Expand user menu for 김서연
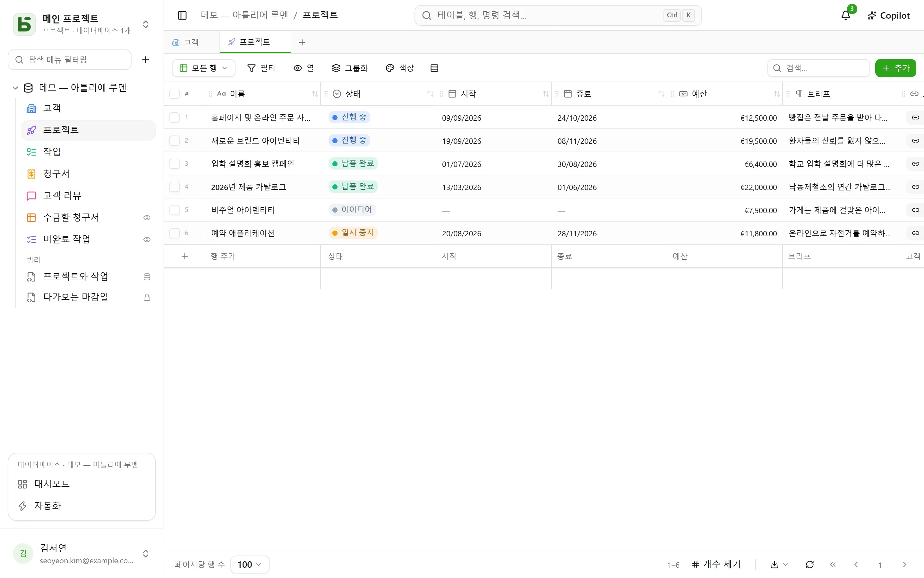Viewport: 924px width, 578px height. (x=145, y=554)
